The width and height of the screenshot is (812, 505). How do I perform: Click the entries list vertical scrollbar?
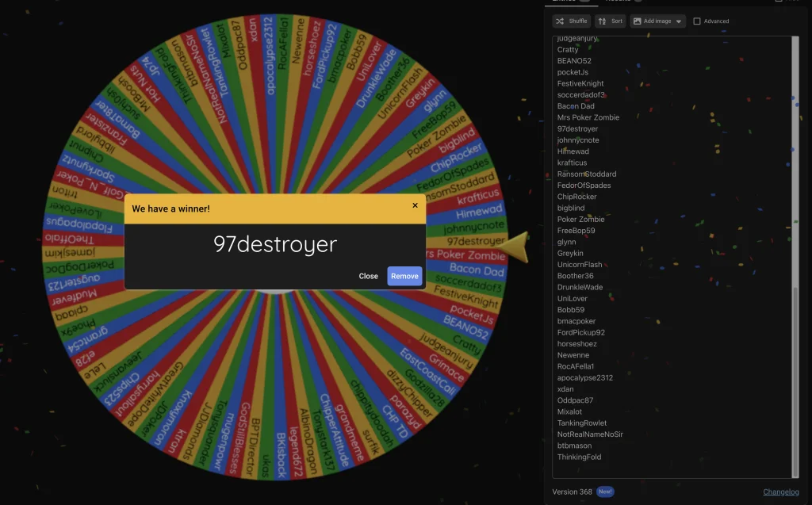[x=795, y=381]
